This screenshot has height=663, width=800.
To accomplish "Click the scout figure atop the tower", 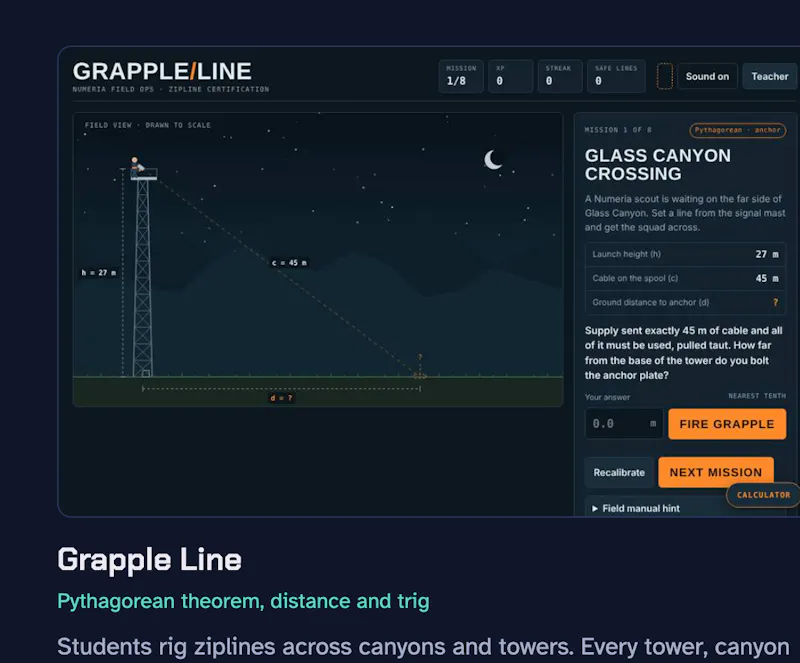I will (136, 166).
